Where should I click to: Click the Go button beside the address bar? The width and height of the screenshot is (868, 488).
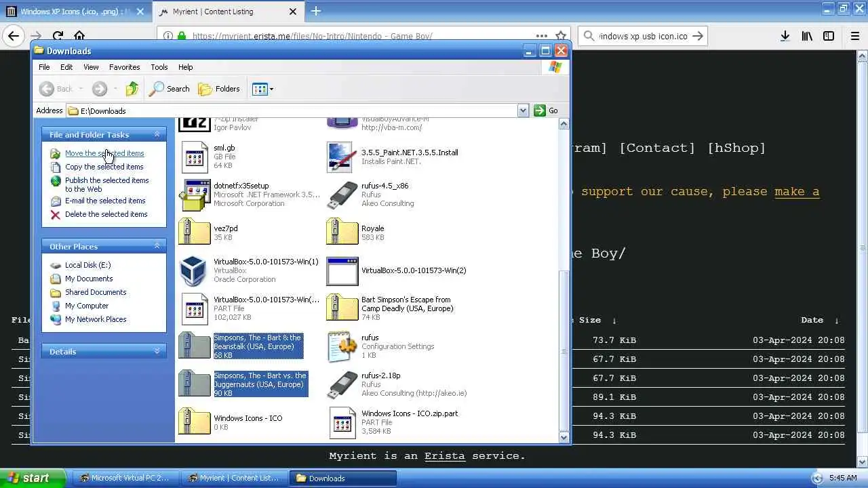(x=547, y=110)
